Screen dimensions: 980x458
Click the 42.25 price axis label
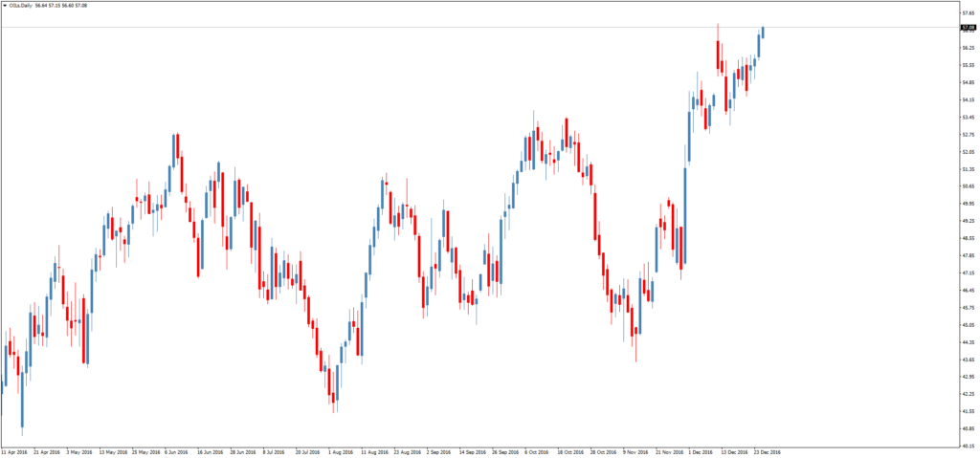tap(969, 394)
